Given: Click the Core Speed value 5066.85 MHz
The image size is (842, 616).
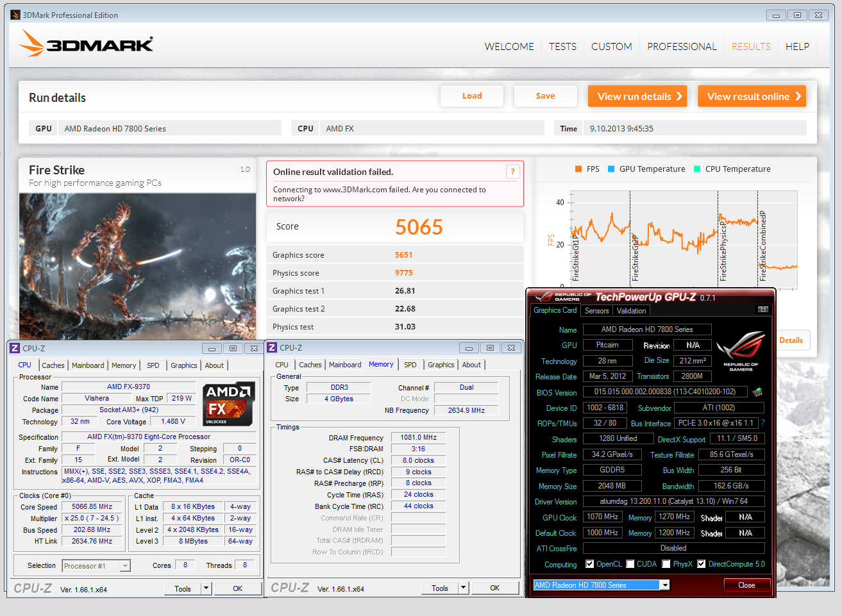Looking at the screenshot, I should tap(92, 506).
